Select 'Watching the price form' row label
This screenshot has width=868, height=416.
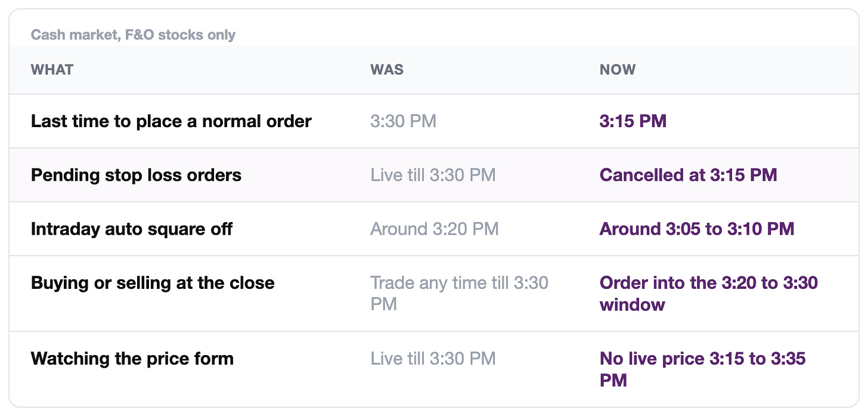point(132,359)
